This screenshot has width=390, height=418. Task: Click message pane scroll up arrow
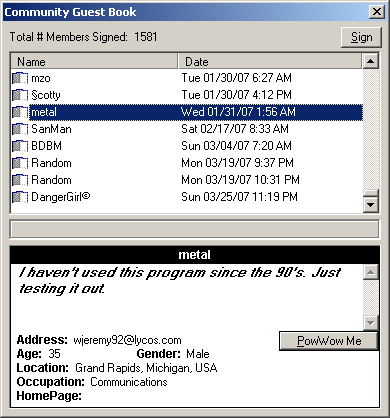point(371,272)
